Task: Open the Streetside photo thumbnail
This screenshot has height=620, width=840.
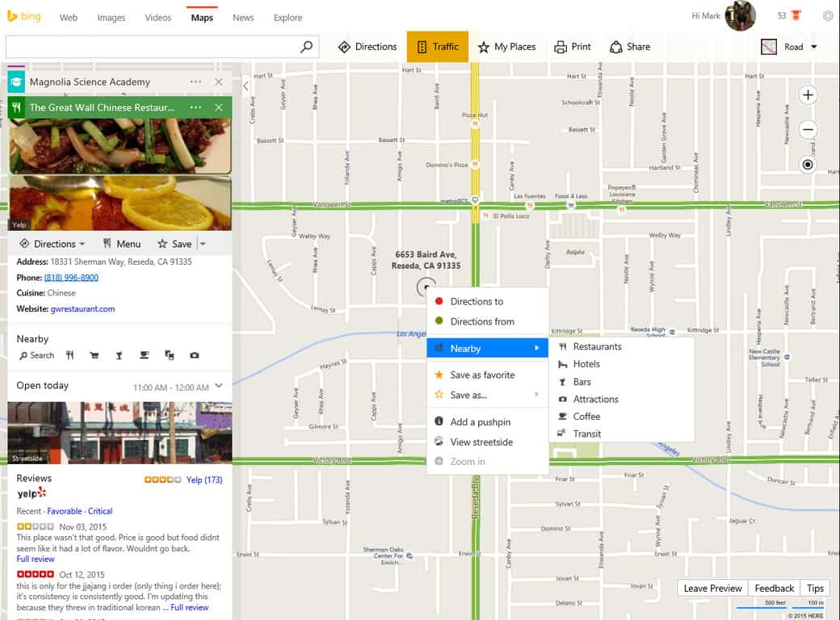Action: click(120, 433)
